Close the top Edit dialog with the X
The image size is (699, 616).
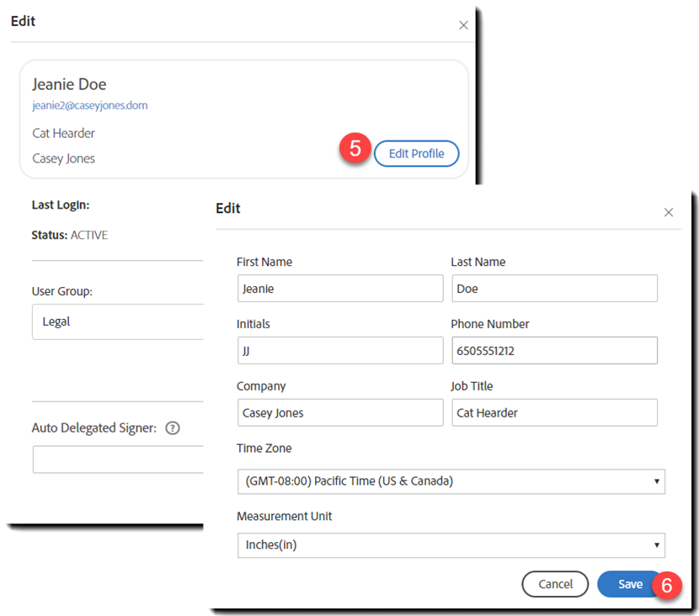click(x=463, y=25)
